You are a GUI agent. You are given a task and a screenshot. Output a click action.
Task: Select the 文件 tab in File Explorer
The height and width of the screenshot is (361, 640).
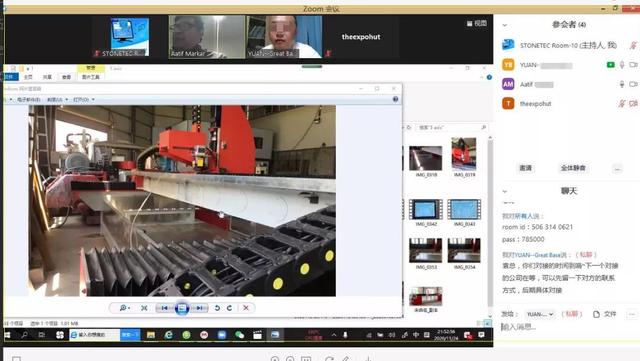tap(10, 77)
